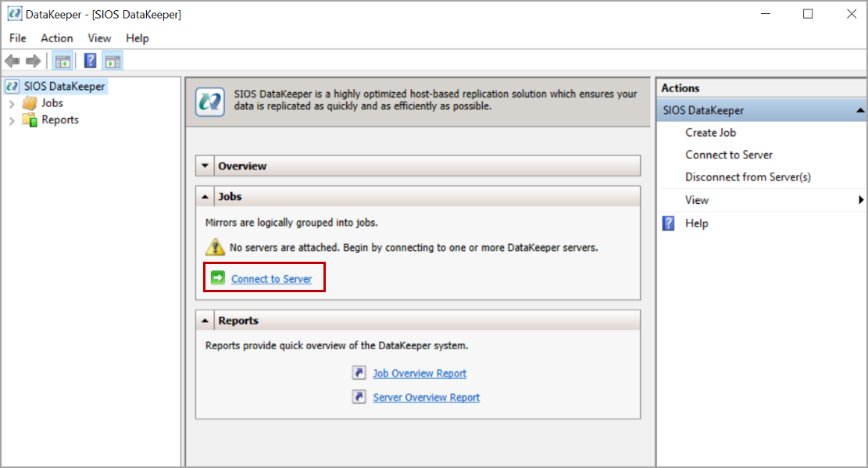Select the SIOS DataKeeper root tree node

pyautogui.click(x=64, y=86)
